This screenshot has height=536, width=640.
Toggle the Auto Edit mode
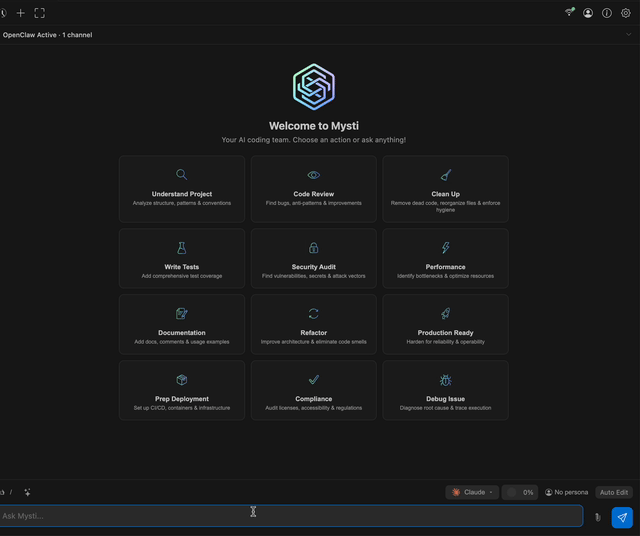click(x=614, y=492)
